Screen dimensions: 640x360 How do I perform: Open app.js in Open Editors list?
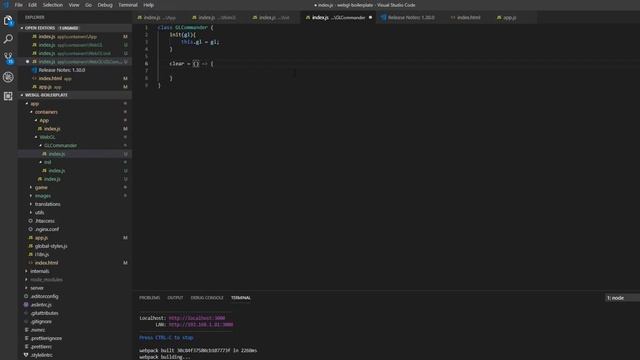pyautogui.click(x=45, y=87)
